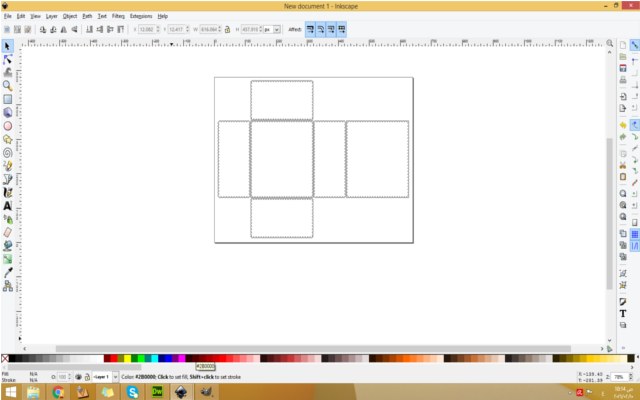Open the Layer menu
Image resolution: width=640 pixels, height=400 pixels.
coord(51,16)
